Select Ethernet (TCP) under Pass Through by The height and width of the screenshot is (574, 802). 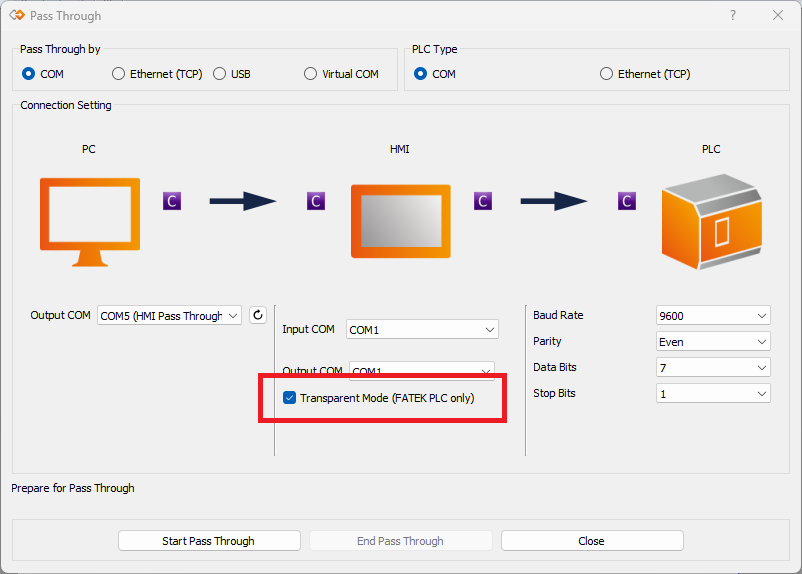pos(119,74)
